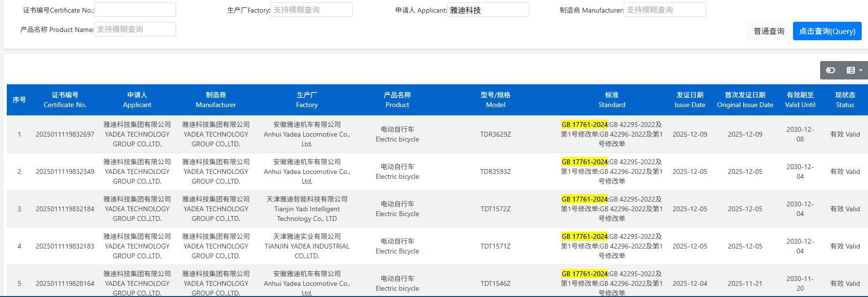
Task: Select model TDR3593Z in row 2
Action: point(495,172)
